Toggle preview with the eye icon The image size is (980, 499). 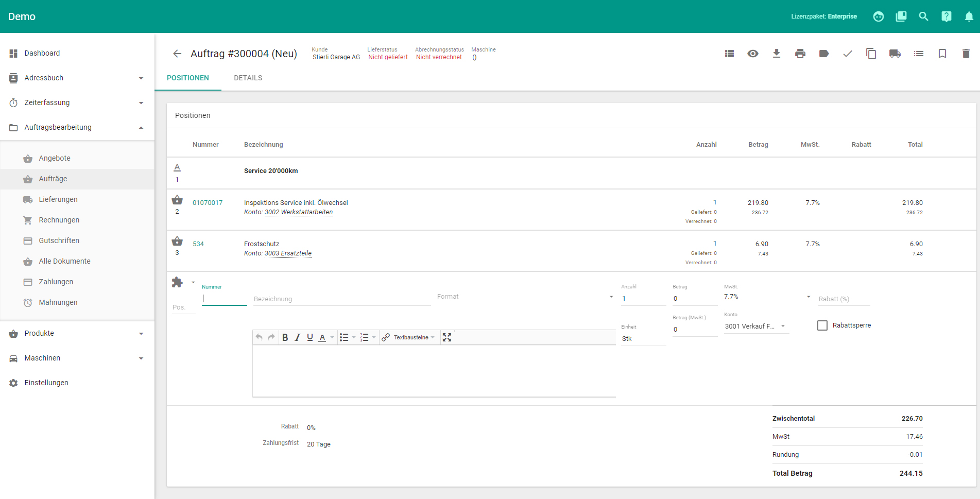click(752, 54)
